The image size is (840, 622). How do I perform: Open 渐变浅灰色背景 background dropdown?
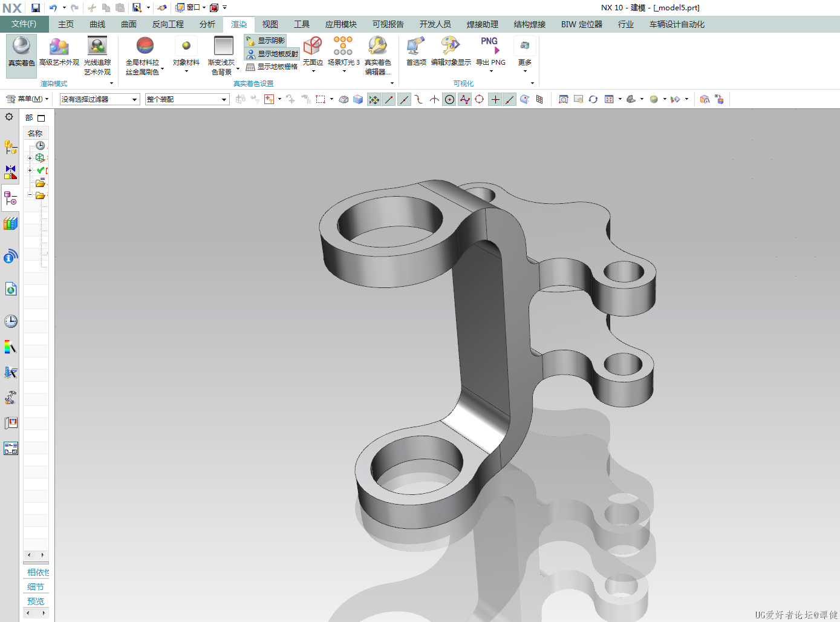[238, 68]
